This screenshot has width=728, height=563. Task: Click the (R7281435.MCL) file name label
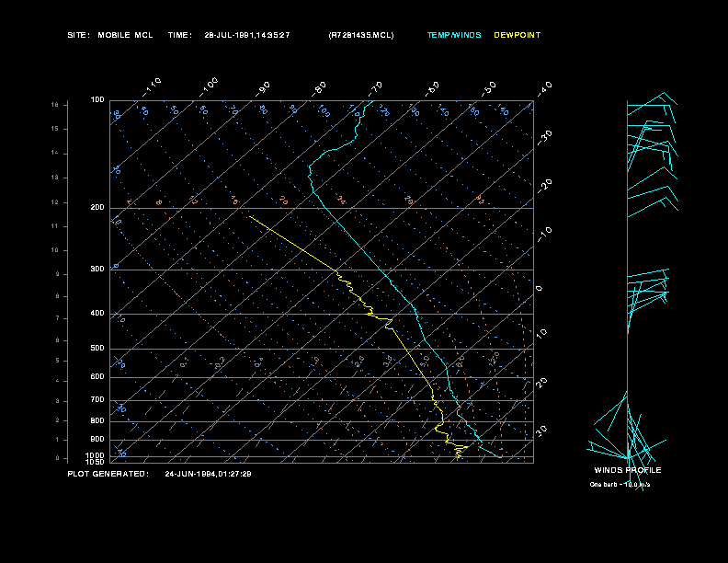click(x=360, y=35)
